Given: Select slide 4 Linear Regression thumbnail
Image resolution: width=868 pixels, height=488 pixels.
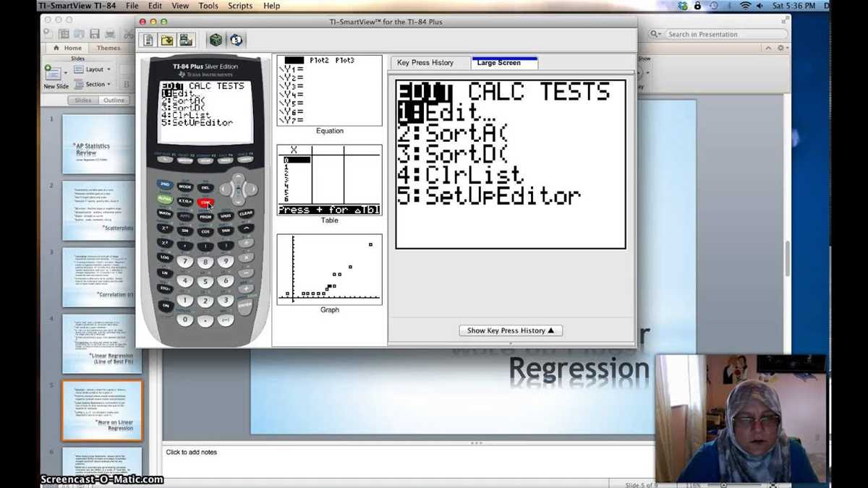Looking at the screenshot, I should click(102, 343).
